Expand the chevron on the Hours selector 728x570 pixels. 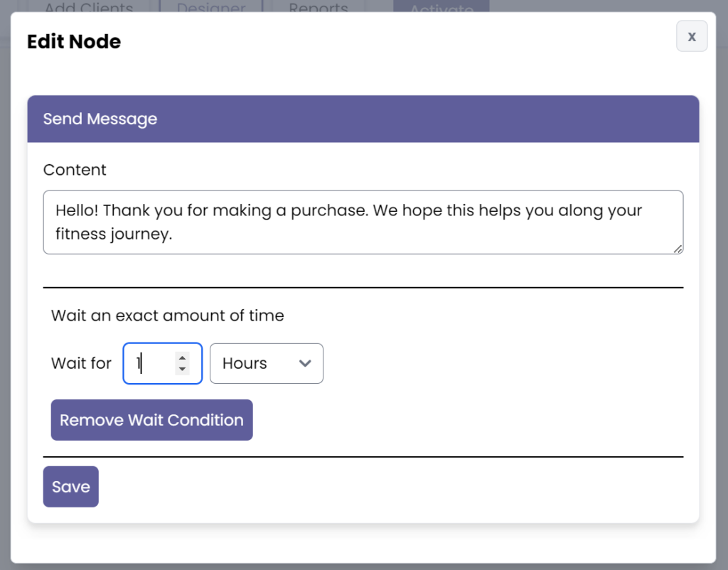click(306, 364)
